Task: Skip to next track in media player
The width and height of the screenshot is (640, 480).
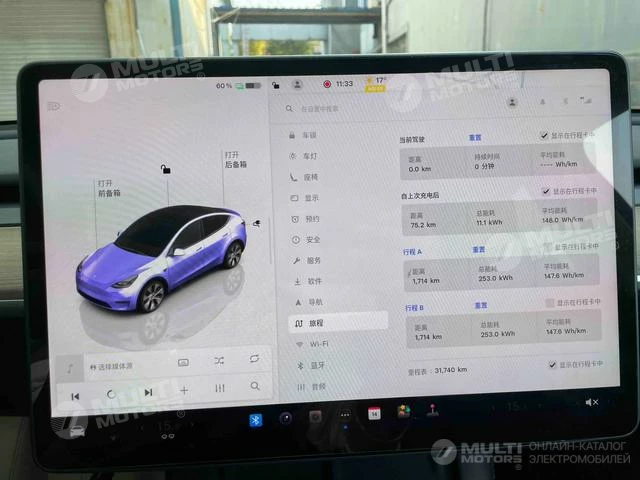Action: [148, 392]
